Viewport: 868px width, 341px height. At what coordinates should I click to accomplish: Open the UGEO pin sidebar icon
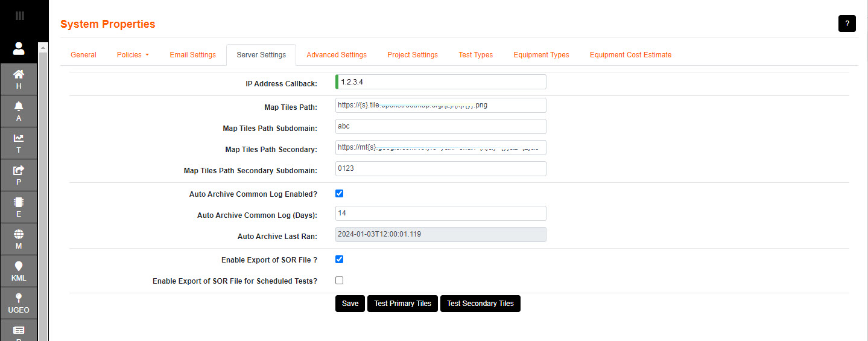tap(19, 303)
